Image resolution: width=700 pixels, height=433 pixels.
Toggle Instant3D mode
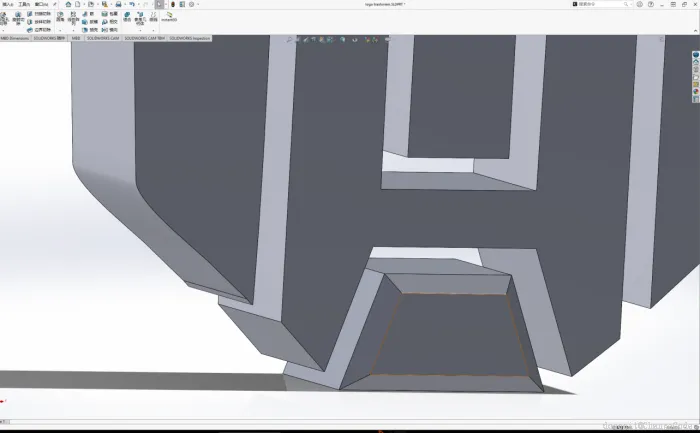pyautogui.click(x=169, y=17)
